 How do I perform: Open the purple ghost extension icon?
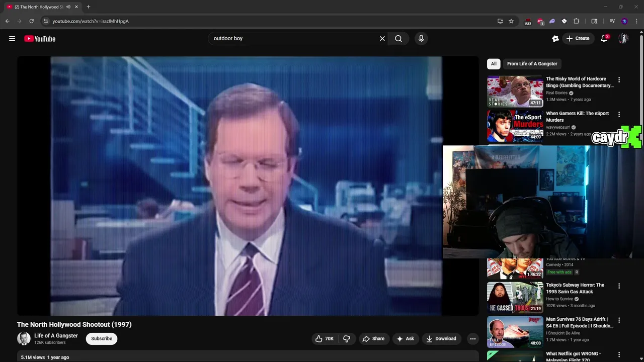552,21
